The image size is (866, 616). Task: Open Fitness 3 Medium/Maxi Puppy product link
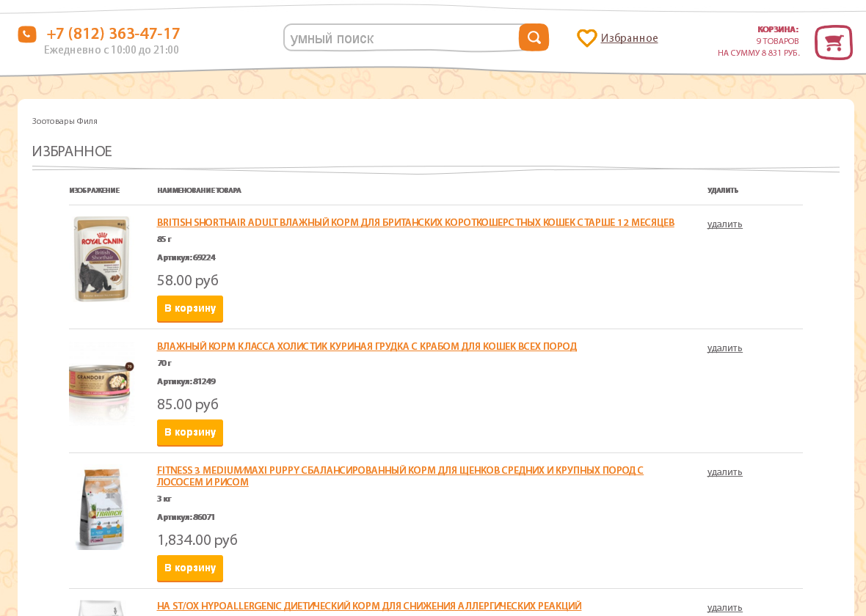(400, 476)
